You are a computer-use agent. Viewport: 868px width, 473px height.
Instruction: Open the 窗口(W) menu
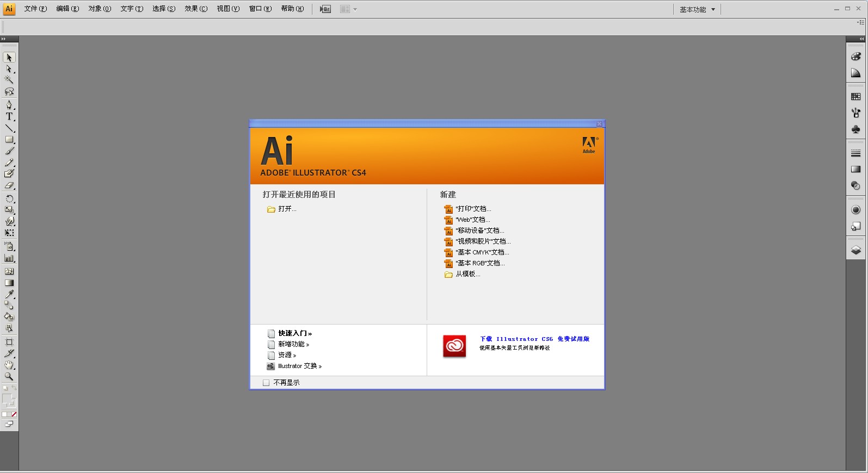coord(260,9)
